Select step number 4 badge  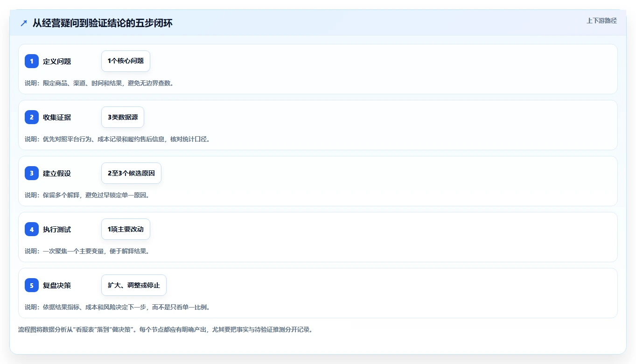pos(32,229)
